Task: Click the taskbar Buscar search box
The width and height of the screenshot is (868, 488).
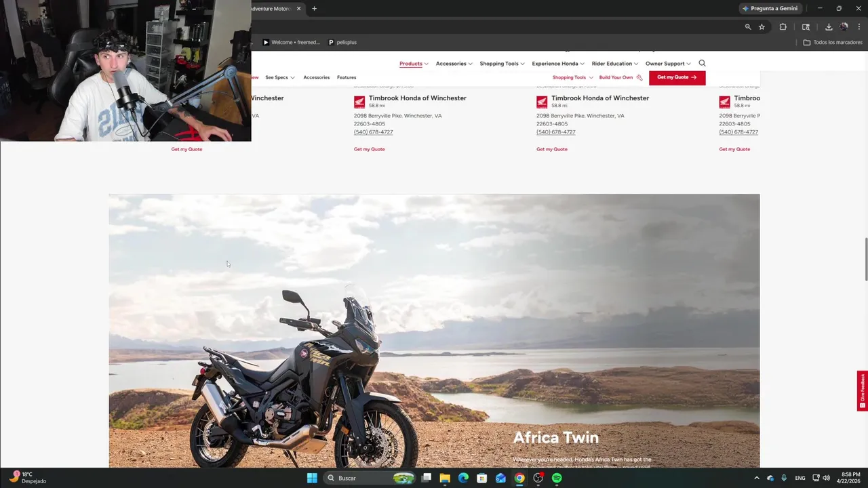Action: pos(368,478)
